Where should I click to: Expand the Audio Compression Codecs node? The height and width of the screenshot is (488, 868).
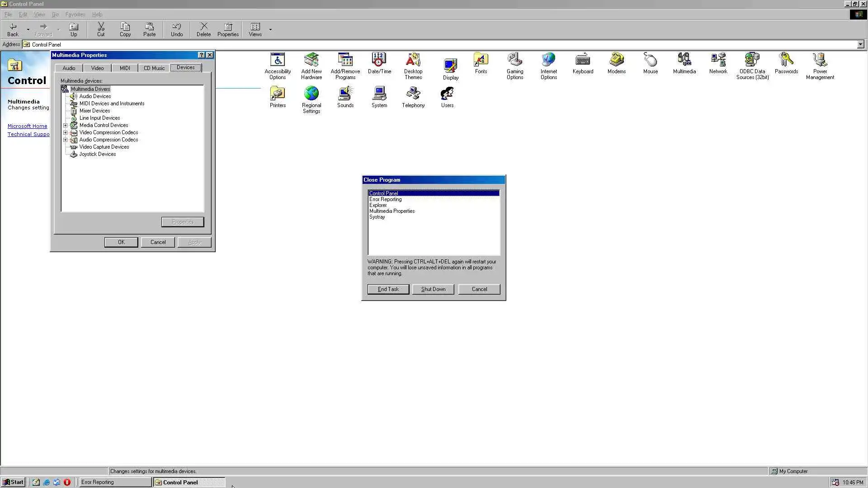(x=65, y=140)
